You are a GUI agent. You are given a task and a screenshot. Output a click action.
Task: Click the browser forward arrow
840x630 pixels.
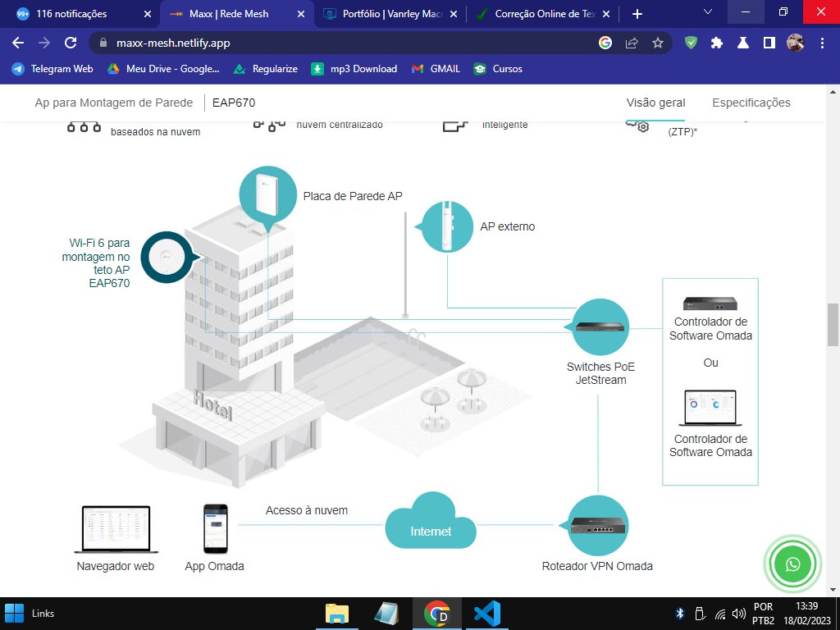click(44, 43)
